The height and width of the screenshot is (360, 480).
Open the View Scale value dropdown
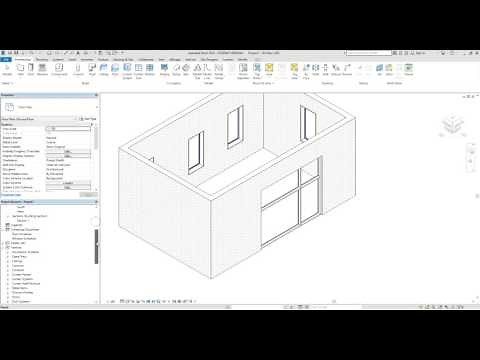pyautogui.click(x=68, y=129)
